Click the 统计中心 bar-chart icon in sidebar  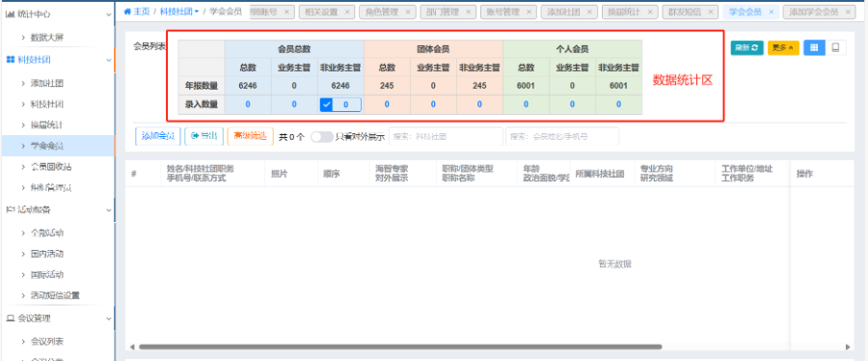tap(10, 14)
